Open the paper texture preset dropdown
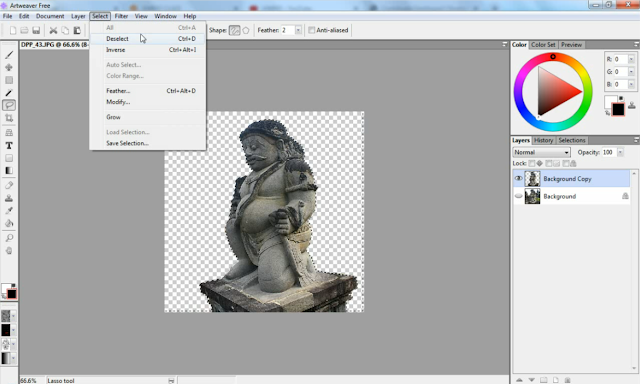The image size is (640, 384). pyautogui.click(x=13, y=316)
